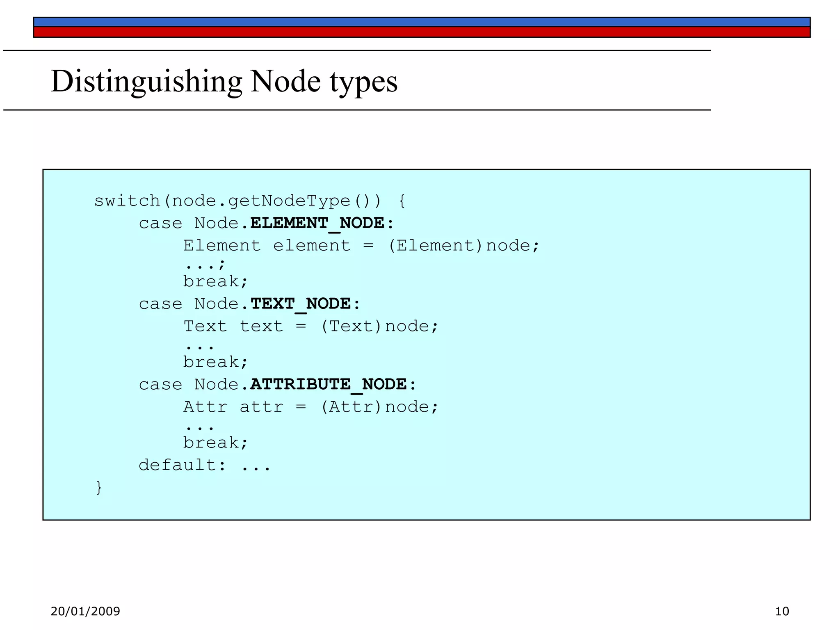Click the line 'Element element = (Element)node;'

pyautogui.click(x=361, y=246)
